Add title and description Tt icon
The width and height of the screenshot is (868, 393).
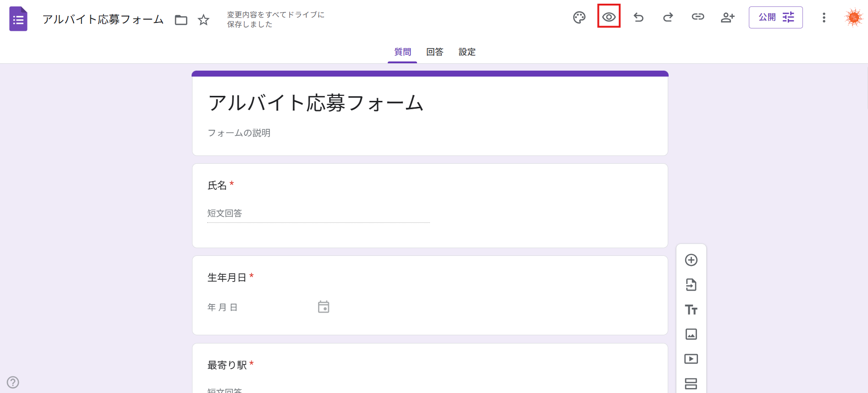(x=691, y=310)
